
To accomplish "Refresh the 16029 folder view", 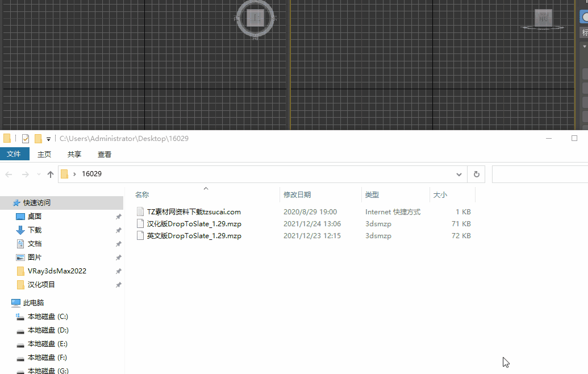I will tap(476, 174).
